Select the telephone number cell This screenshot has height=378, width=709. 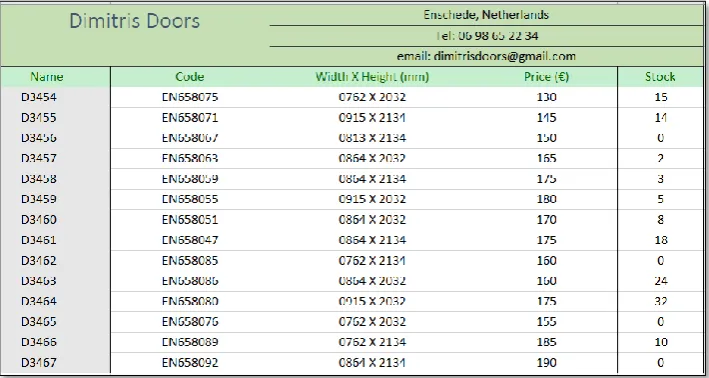[x=487, y=36]
